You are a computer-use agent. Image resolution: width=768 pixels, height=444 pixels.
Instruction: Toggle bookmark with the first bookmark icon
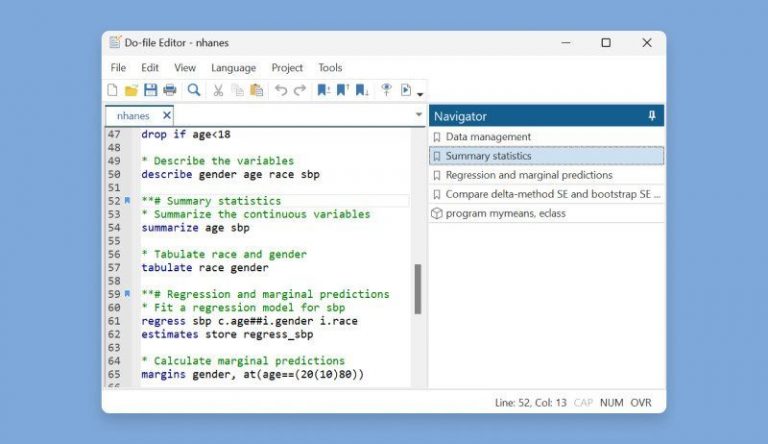tap(323, 90)
